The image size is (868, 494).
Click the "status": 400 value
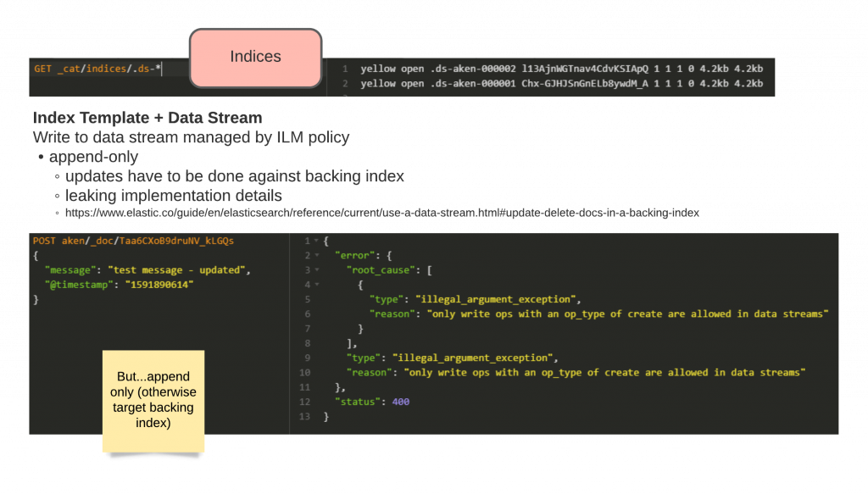point(401,402)
